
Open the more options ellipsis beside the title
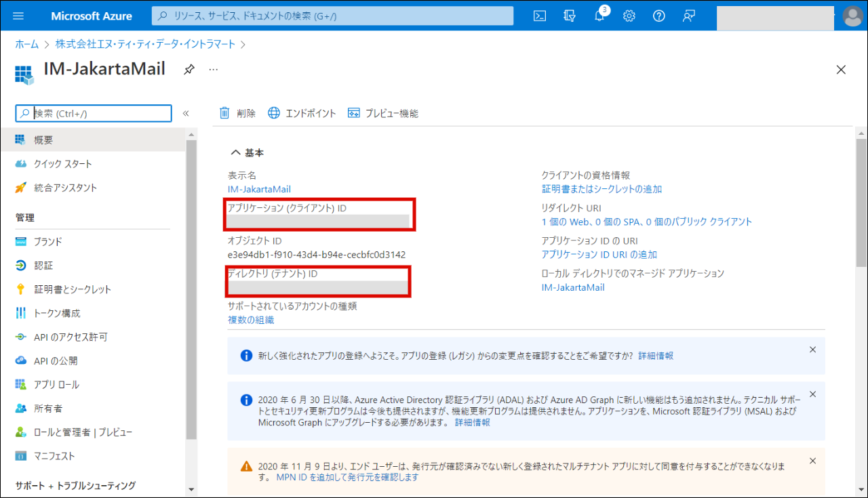click(x=214, y=69)
